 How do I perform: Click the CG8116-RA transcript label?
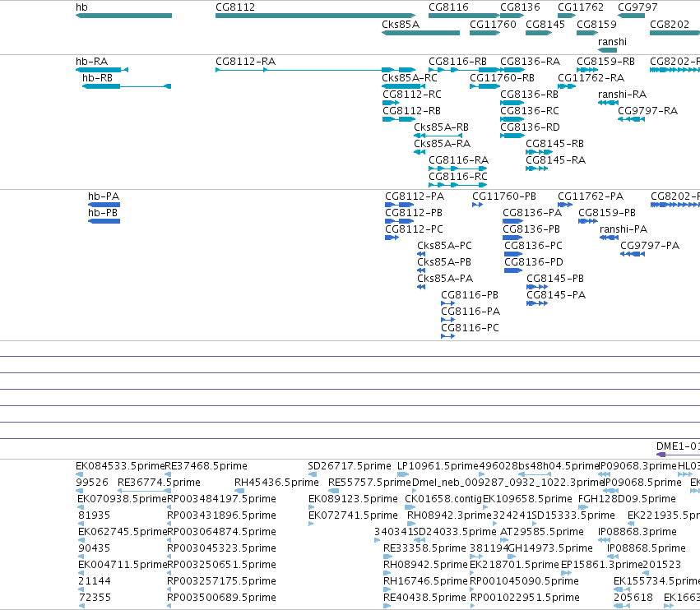click(x=458, y=160)
